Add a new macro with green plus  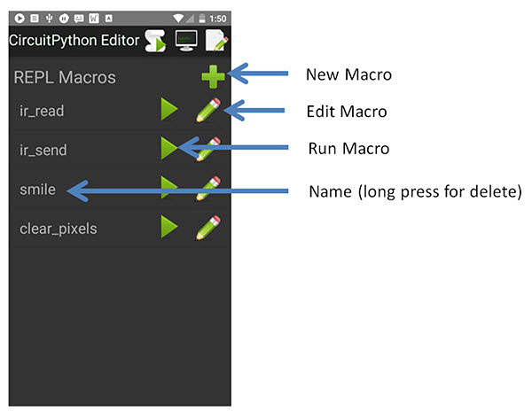point(213,76)
